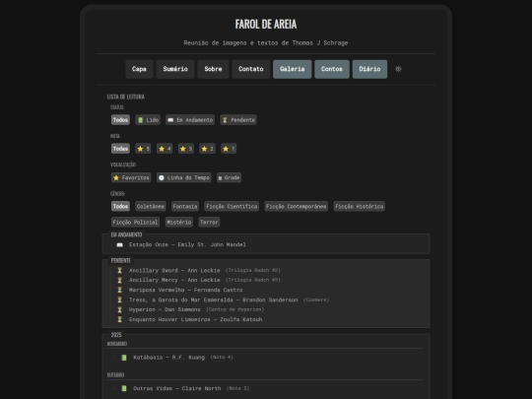Open the Sobre section
The height and width of the screenshot is (399, 532).
click(x=213, y=69)
